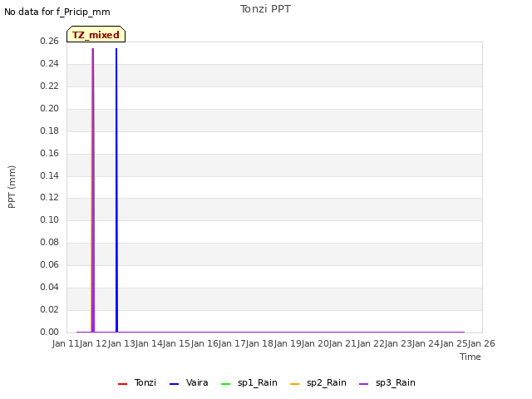Viewport: 532px width, 399px height.
Task: Click the purple sp3_Rain spike near Jan 12
Action: [x=93, y=190]
